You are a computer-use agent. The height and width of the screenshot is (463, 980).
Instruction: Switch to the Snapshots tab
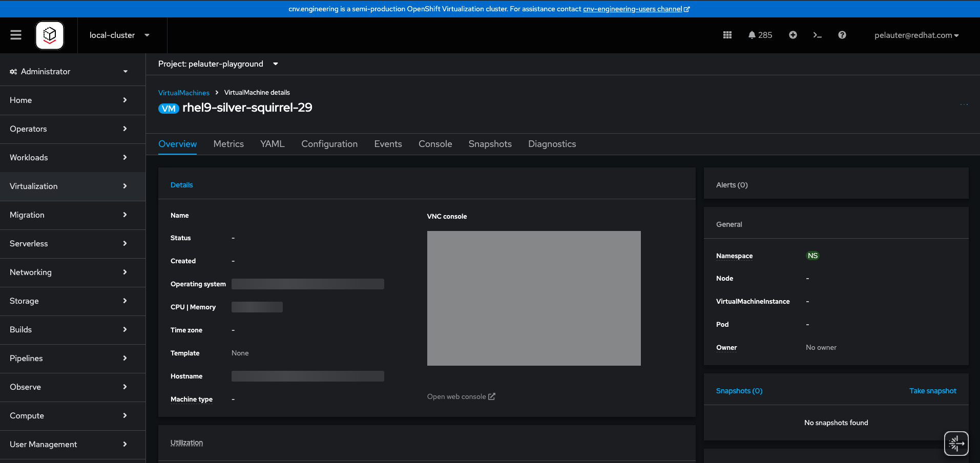(x=490, y=144)
